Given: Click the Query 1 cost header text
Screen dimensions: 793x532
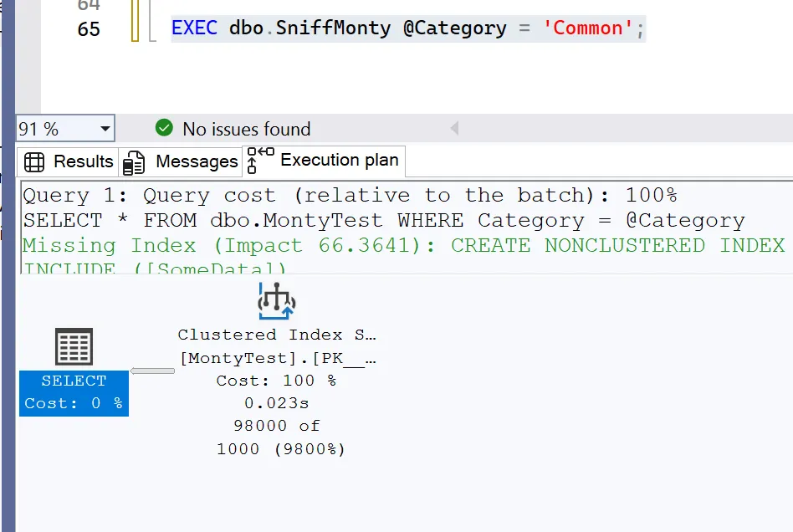Looking at the screenshot, I should coord(349,196).
